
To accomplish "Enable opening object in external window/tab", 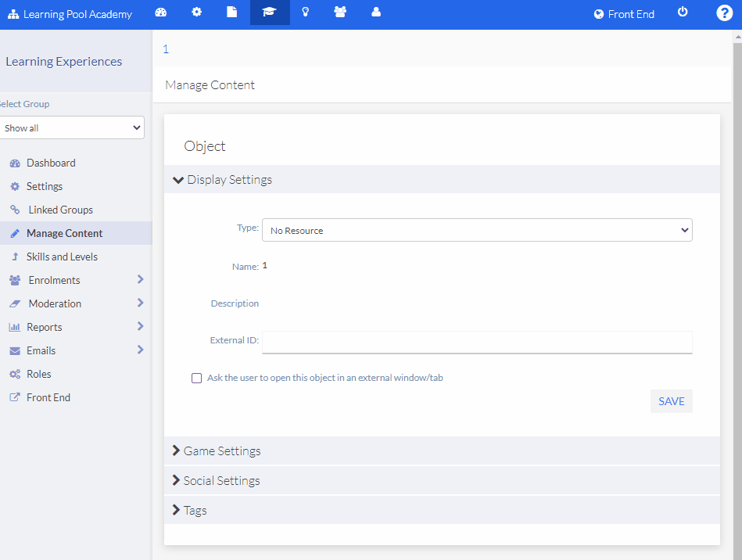I will (196, 378).
